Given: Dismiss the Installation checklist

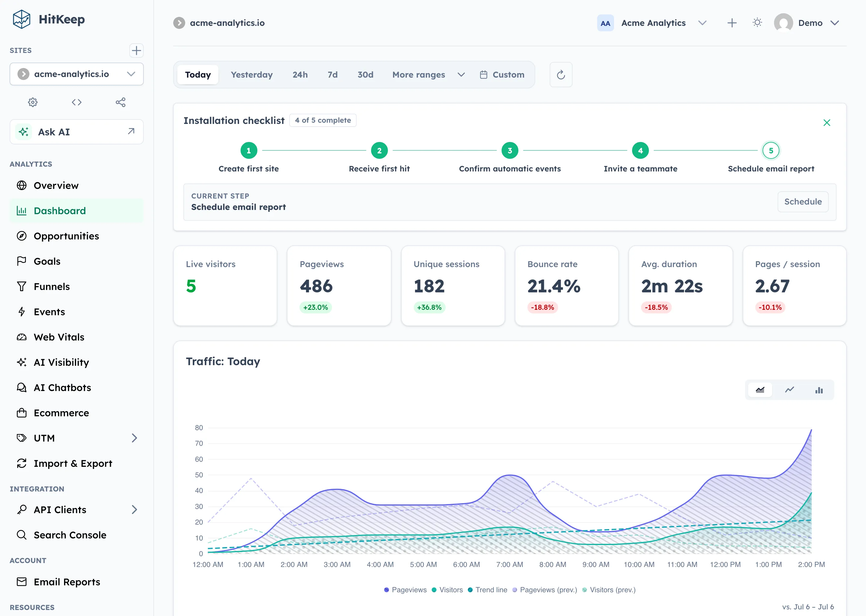Looking at the screenshot, I should tap(827, 122).
